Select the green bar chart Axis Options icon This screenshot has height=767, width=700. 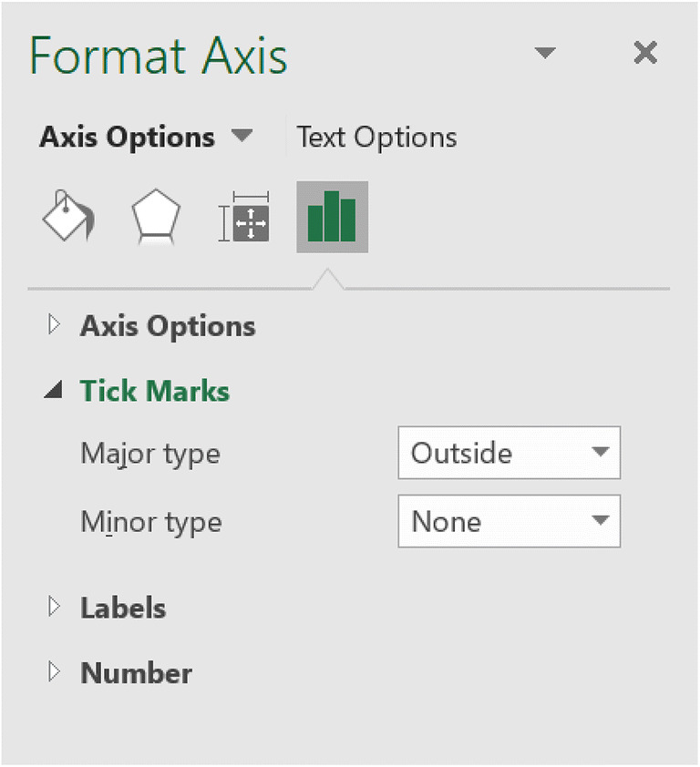coord(332,217)
